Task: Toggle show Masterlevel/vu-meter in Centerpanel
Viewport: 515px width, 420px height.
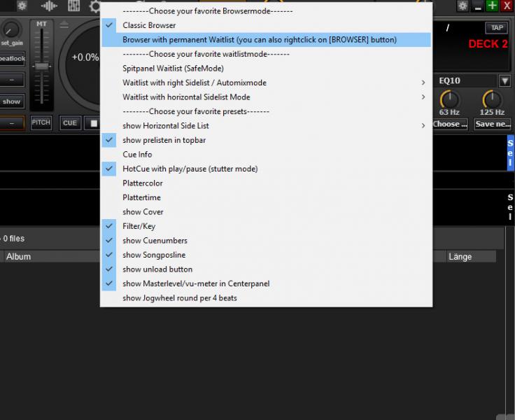Action: (x=266, y=283)
